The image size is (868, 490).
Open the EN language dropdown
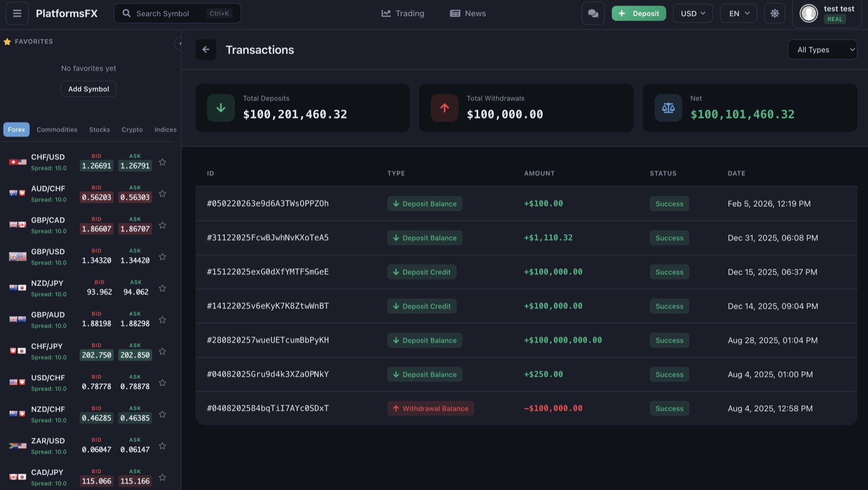(738, 13)
